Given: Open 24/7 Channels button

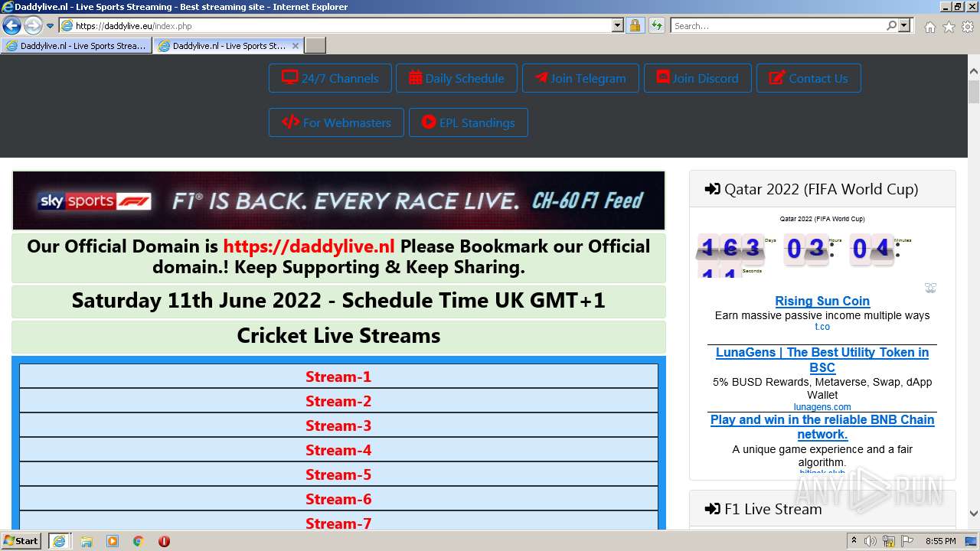Looking at the screenshot, I should coord(330,78).
